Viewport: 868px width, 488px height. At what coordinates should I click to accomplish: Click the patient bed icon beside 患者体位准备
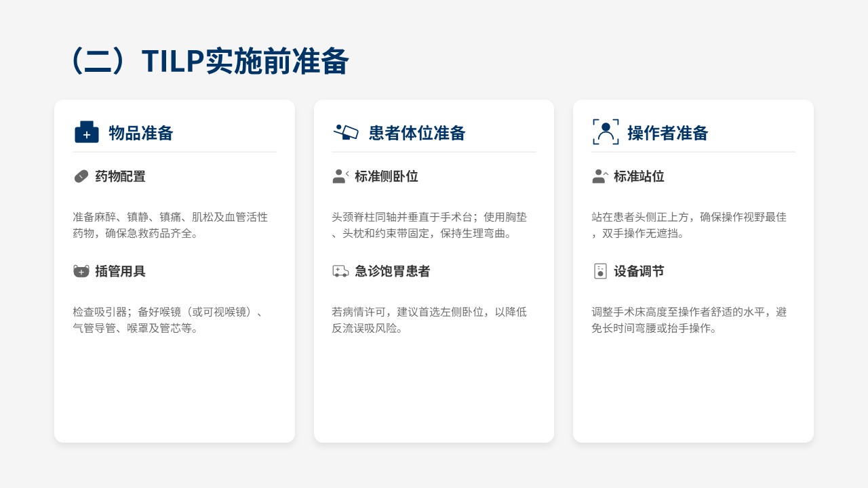click(x=346, y=132)
